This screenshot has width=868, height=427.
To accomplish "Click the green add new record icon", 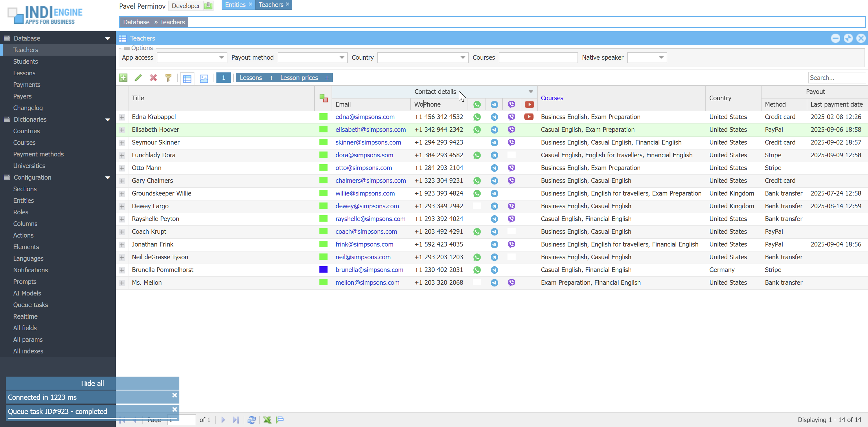I will pos(123,78).
